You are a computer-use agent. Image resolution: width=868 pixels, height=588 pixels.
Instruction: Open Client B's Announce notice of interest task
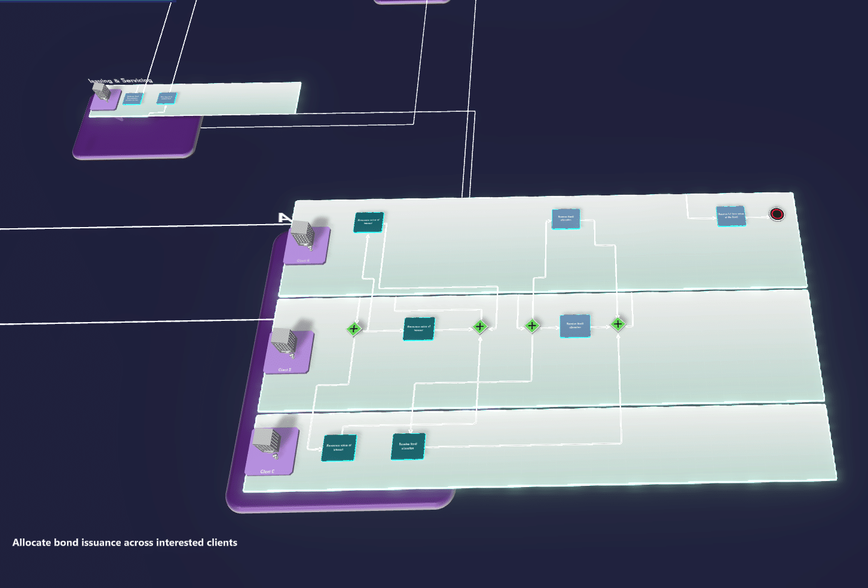pyautogui.click(x=418, y=328)
